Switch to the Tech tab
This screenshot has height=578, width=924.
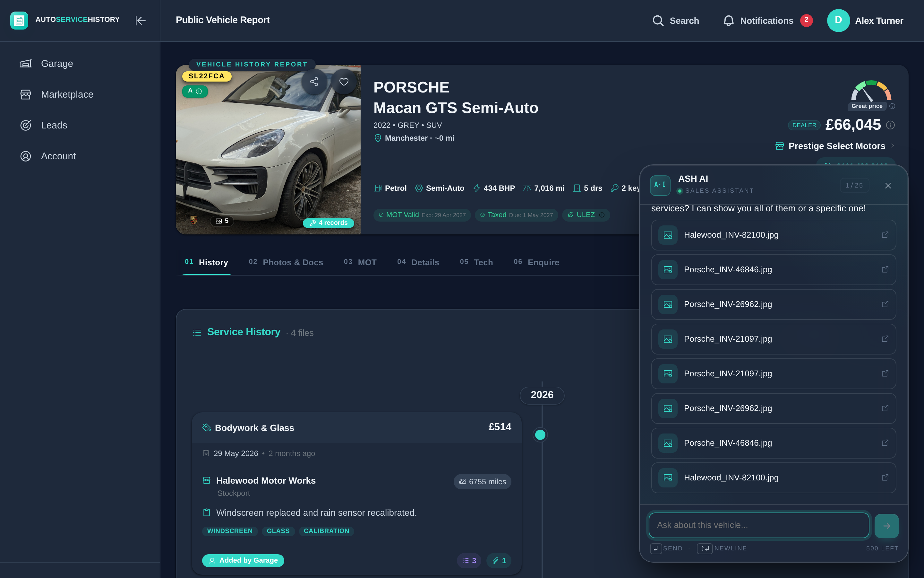476,262
